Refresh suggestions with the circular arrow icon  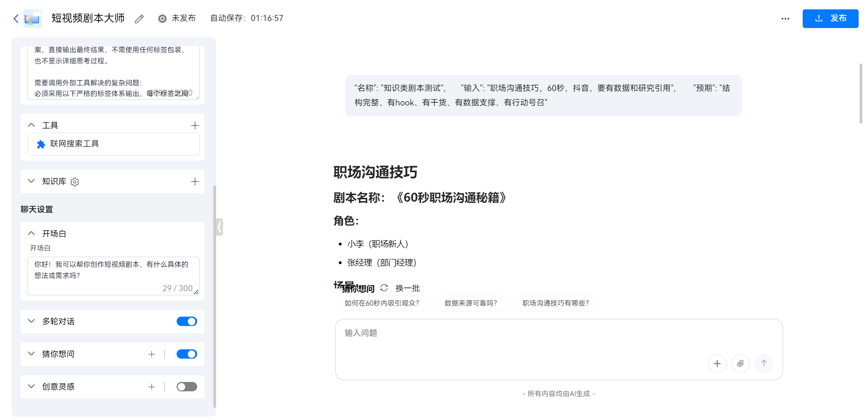click(x=384, y=288)
